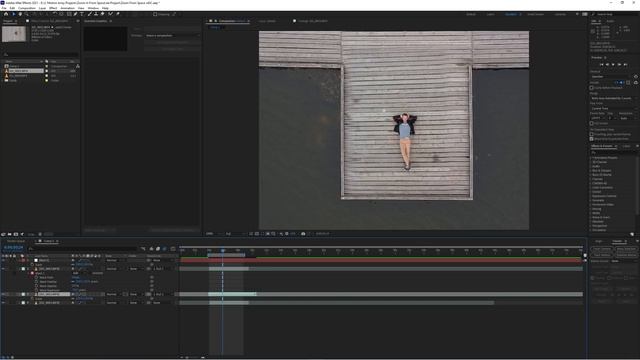Screen dimensions: 640x360
Task: Create a new composition from Project panel
Action: tap(16, 234)
